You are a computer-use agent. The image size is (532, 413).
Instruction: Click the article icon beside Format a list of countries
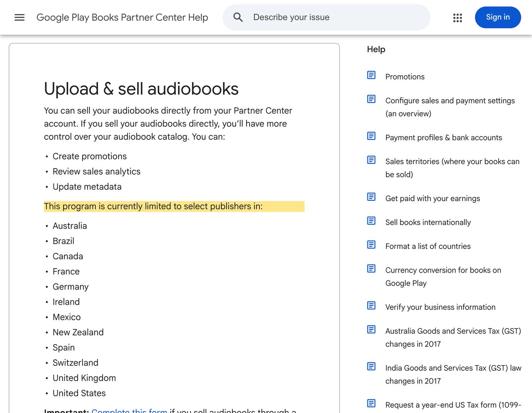371,245
